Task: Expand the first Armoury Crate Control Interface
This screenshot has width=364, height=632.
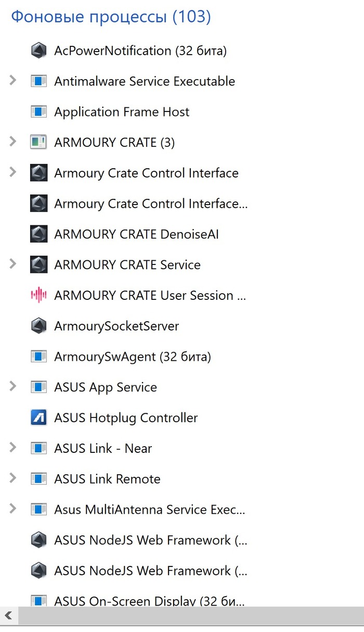Action: pos(13,172)
